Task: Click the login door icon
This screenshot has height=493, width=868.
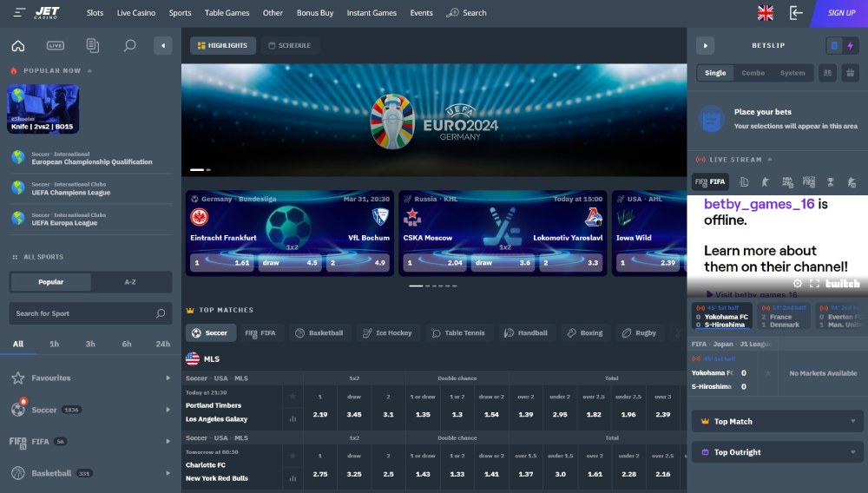Action: [795, 13]
